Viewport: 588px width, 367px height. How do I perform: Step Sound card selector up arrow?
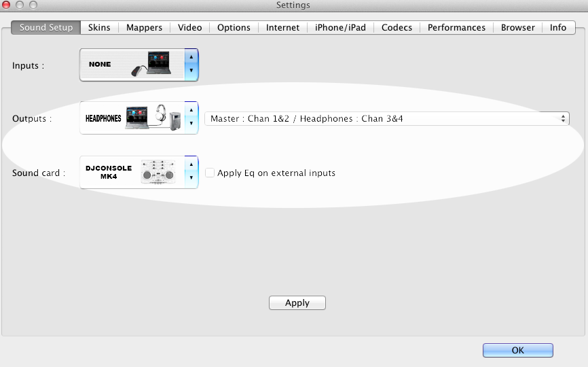click(191, 165)
